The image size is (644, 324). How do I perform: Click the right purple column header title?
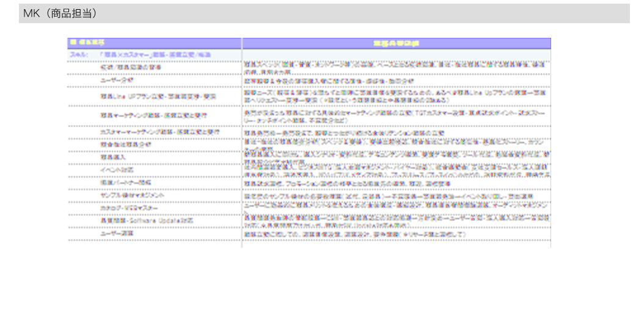pos(396,43)
